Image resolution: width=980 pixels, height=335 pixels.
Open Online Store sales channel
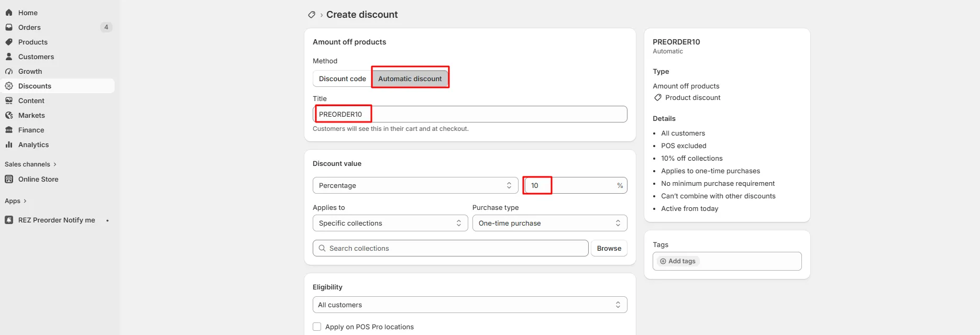[58, 179]
